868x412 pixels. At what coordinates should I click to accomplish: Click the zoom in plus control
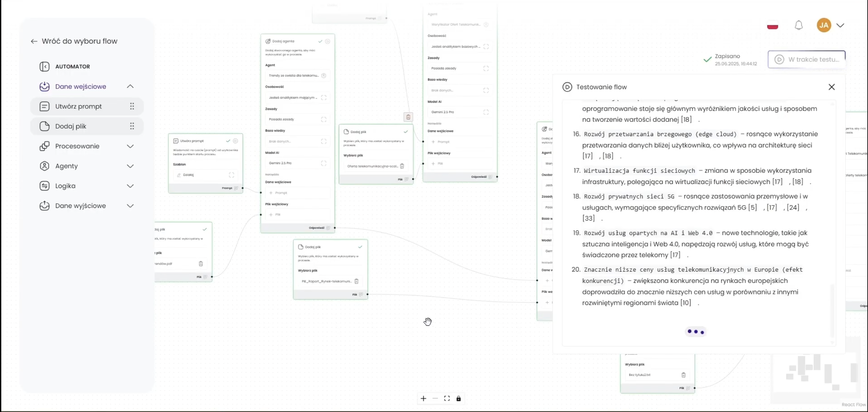423,398
